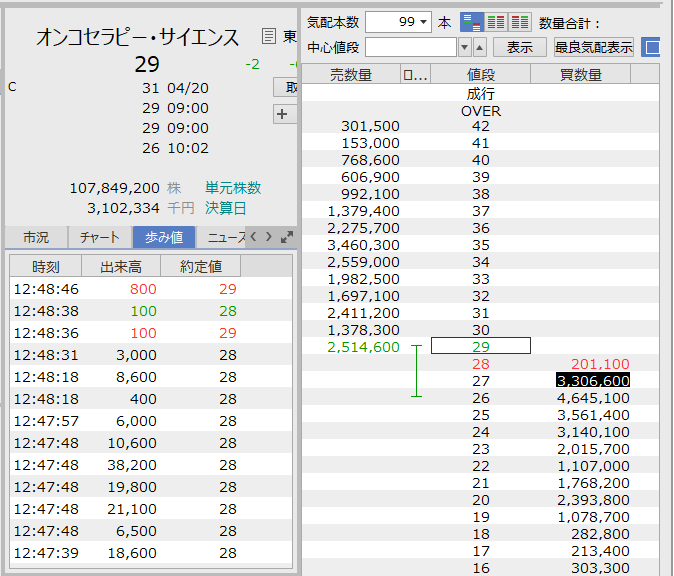This screenshot has height=576, width=674.
Task: Click the 中心値段 input field
Action: (411, 47)
